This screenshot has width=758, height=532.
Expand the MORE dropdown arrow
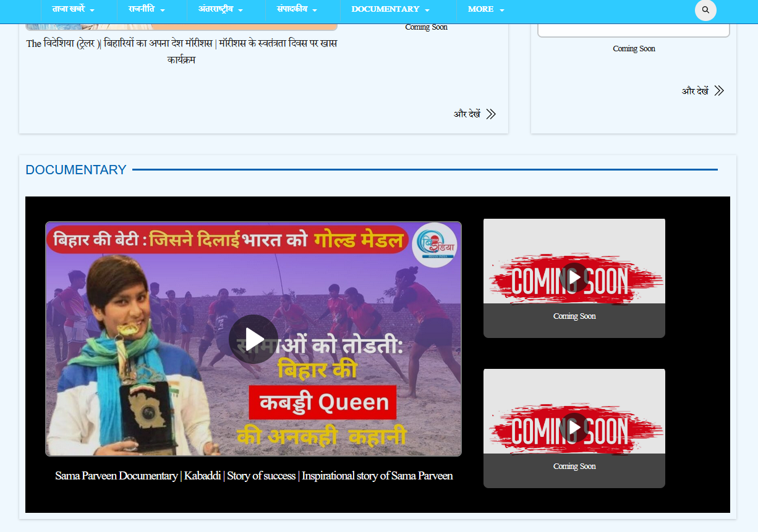(501, 11)
